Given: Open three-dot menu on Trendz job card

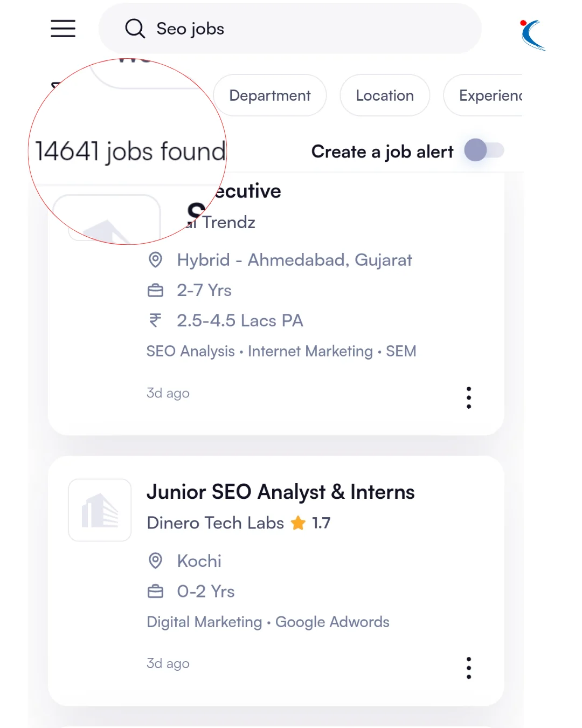Looking at the screenshot, I should click(469, 397).
